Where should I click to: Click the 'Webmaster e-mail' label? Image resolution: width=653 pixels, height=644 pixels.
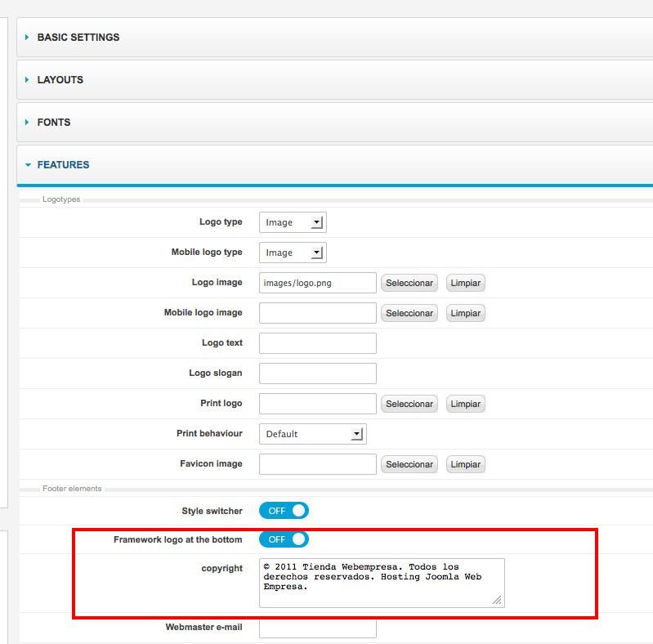(x=204, y=628)
